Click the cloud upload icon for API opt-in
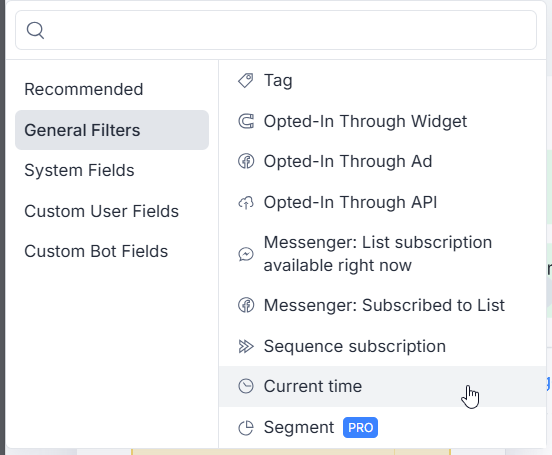 (246, 202)
